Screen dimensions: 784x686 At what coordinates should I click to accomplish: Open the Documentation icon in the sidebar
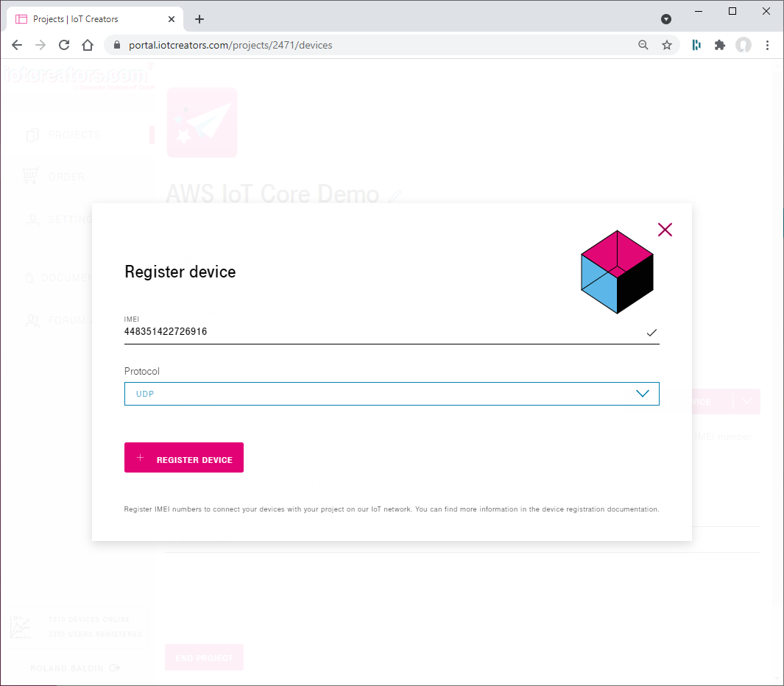pos(30,277)
